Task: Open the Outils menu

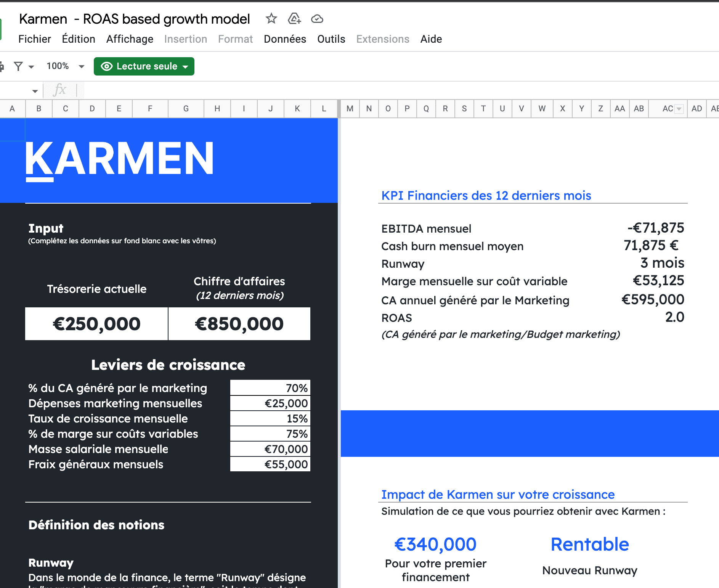Action: pos(331,39)
